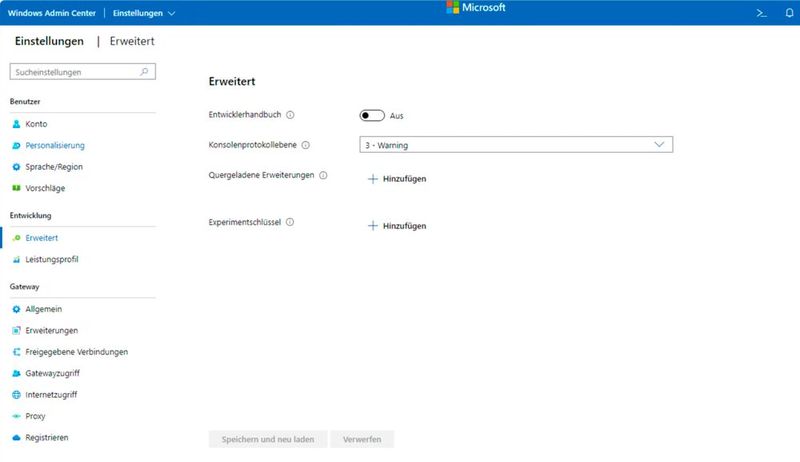Show info for Experimentschlüssel
Viewport: 800px width, 462px height.
pyautogui.click(x=290, y=222)
